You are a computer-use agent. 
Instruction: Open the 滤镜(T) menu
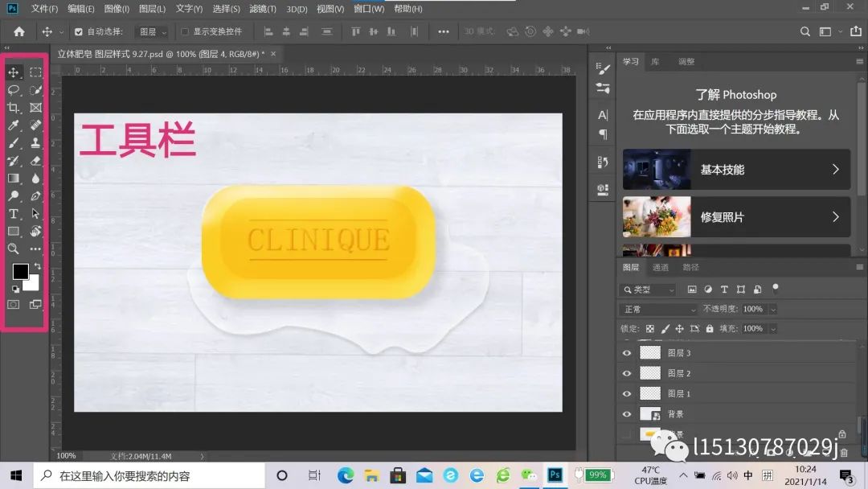pos(263,9)
